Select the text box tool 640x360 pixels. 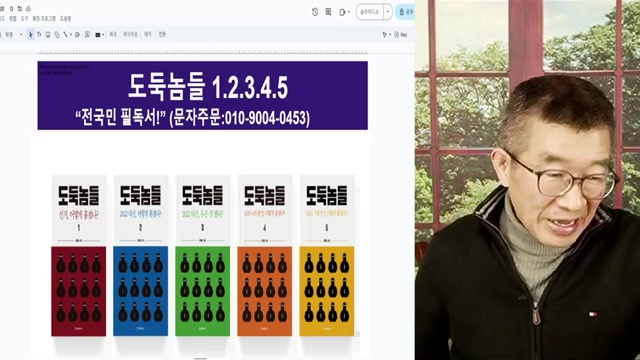click(39, 35)
